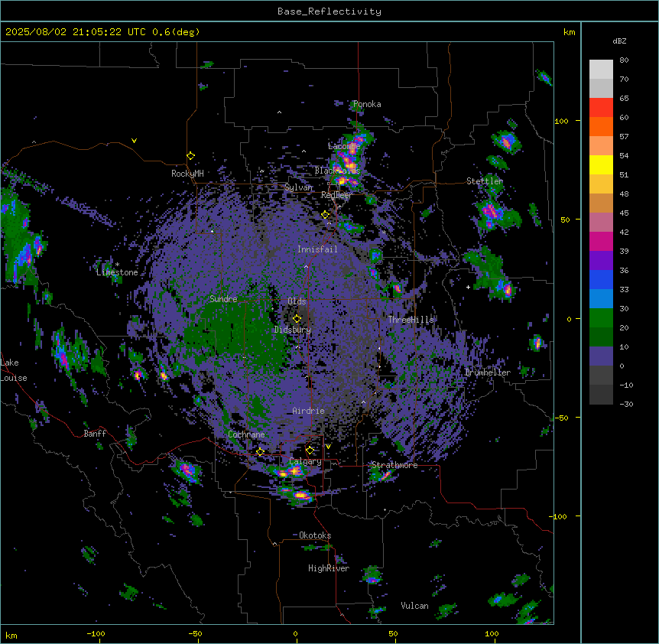Click the km unit label at top right
The height and width of the screenshot is (644, 659).
[569, 32]
